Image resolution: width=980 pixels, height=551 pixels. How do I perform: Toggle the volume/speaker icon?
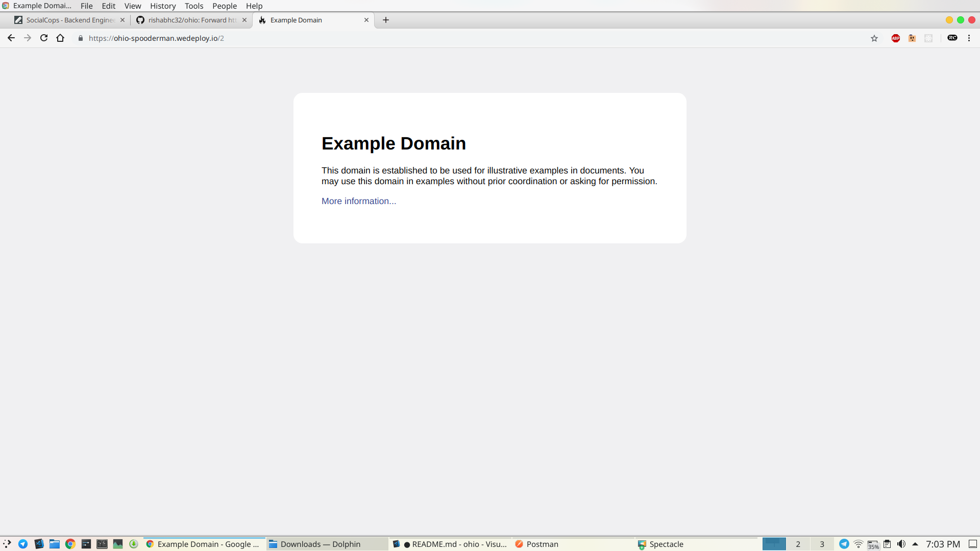pyautogui.click(x=902, y=543)
